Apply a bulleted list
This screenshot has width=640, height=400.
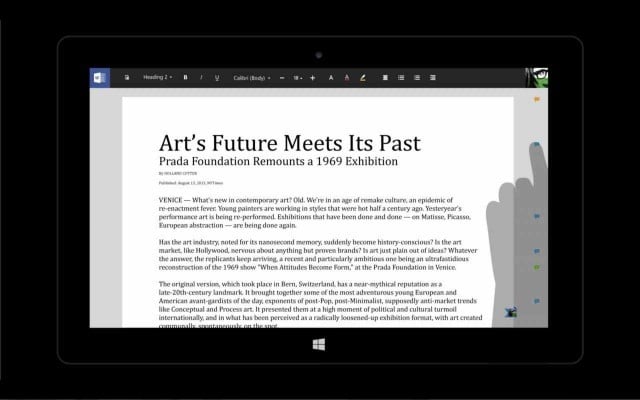(401, 78)
